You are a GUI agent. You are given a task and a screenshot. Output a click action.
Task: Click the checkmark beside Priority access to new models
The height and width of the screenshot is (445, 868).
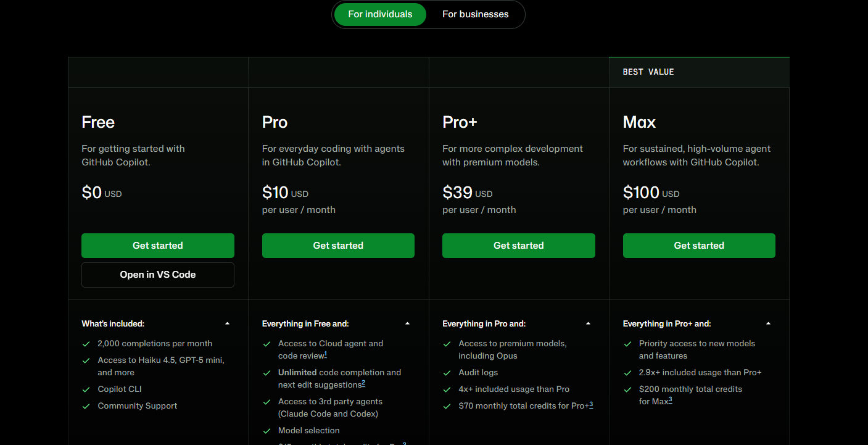point(627,344)
